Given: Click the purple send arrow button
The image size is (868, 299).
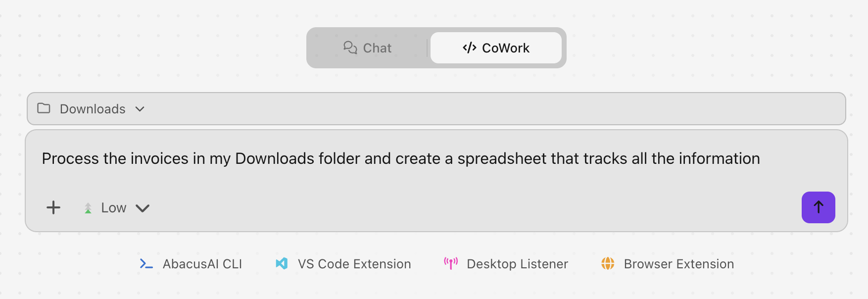Looking at the screenshot, I should [818, 207].
